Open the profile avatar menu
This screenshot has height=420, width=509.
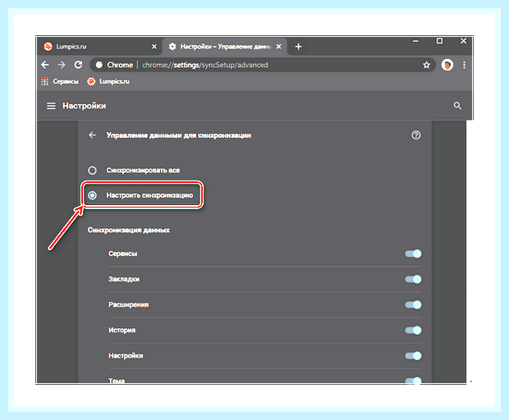tap(447, 65)
